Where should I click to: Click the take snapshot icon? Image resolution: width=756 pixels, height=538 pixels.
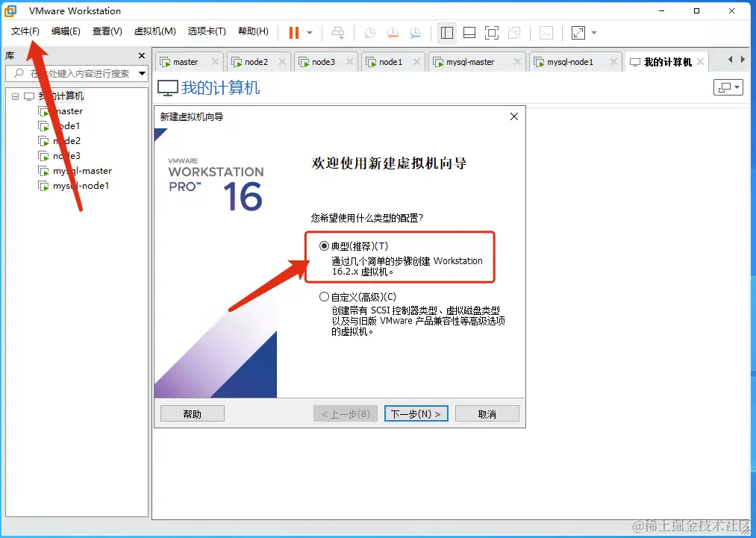[370, 33]
